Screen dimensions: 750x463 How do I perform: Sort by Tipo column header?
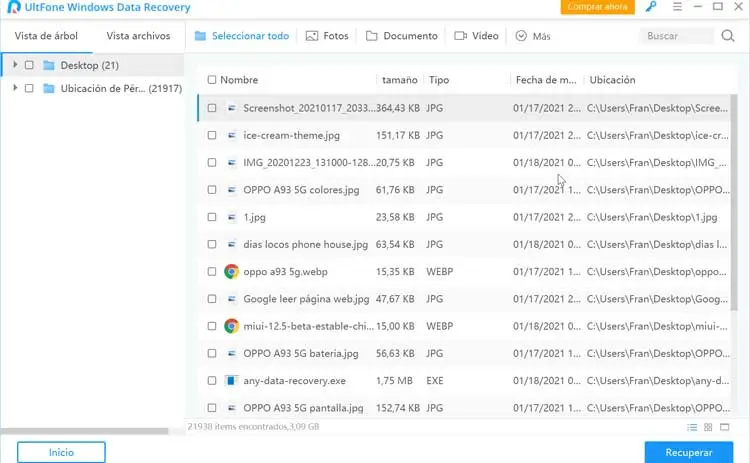[x=439, y=80]
